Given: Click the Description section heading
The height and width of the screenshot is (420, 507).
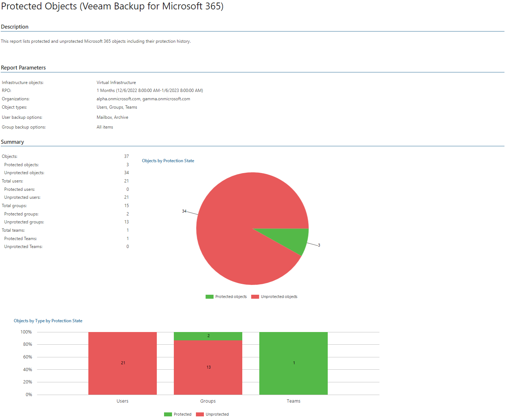Looking at the screenshot, I should pos(15,27).
